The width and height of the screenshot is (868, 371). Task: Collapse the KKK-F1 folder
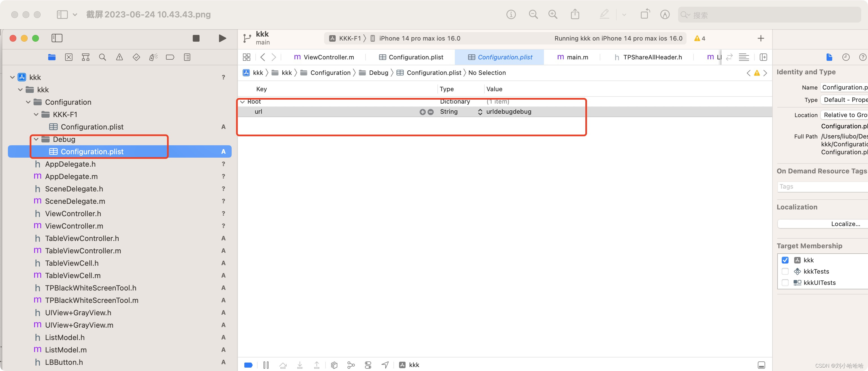(x=36, y=115)
